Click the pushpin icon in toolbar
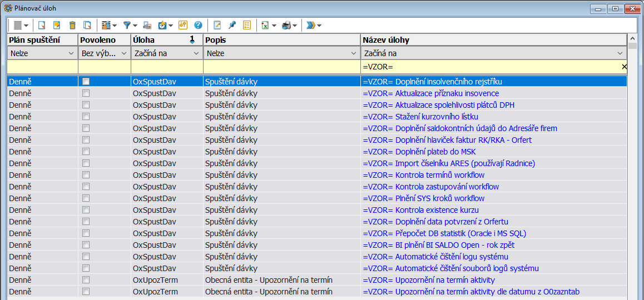Screen dimensions: 644x300 (232, 25)
